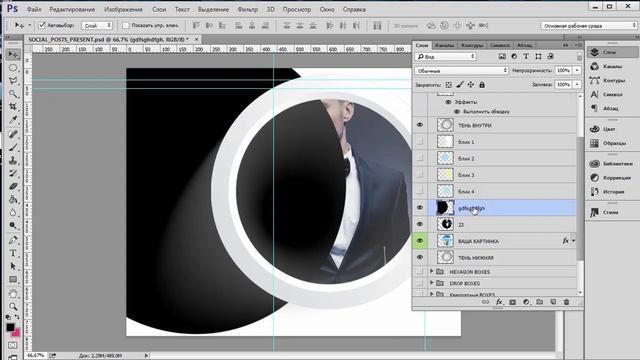The image size is (640, 360).
Task: Expand the DROP BOXES group
Action: 431,283
